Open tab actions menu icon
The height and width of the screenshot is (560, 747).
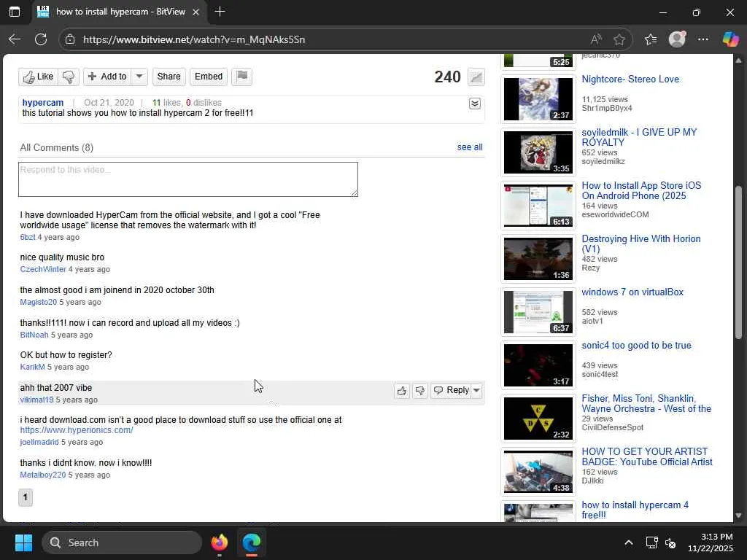pos(15,12)
